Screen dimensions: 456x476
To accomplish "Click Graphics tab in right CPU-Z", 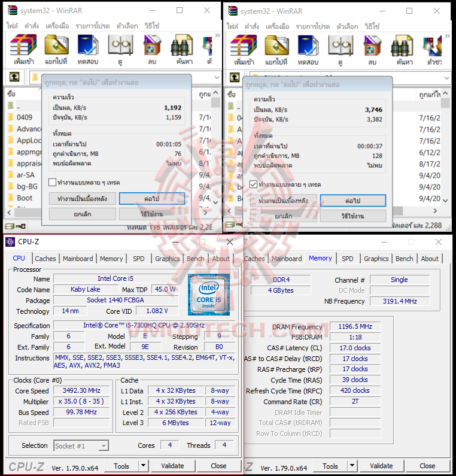I will click(376, 259).
